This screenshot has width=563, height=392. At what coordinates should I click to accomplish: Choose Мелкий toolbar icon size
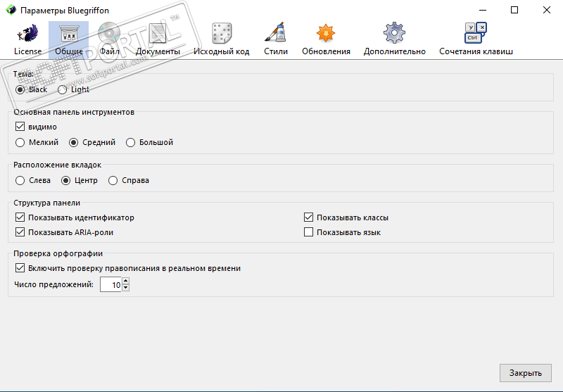[20, 142]
